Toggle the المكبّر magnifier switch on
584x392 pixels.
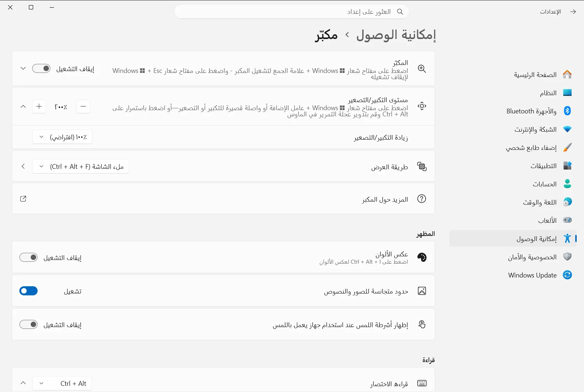[41, 69]
